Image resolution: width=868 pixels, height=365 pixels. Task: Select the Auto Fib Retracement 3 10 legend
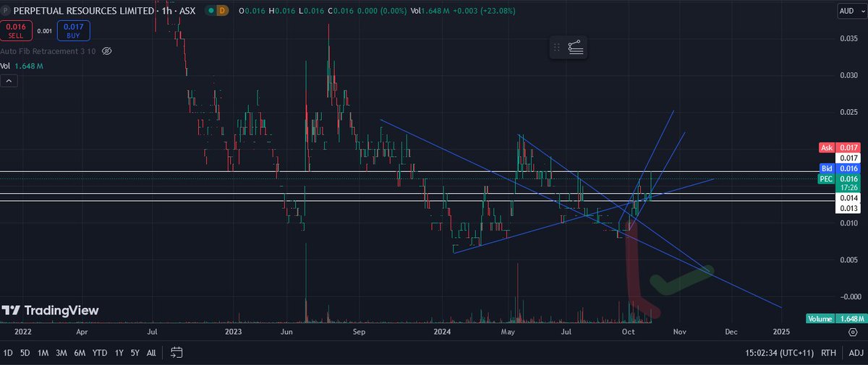coord(48,51)
